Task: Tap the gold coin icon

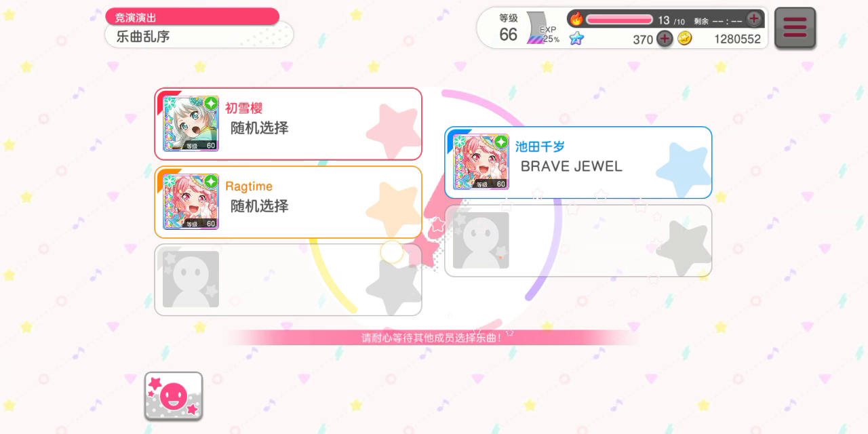Action: click(x=685, y=39)
